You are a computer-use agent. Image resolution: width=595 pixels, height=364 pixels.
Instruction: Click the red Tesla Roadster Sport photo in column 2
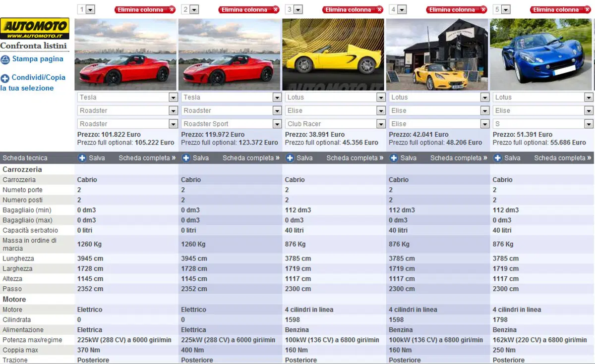[230, 54]
